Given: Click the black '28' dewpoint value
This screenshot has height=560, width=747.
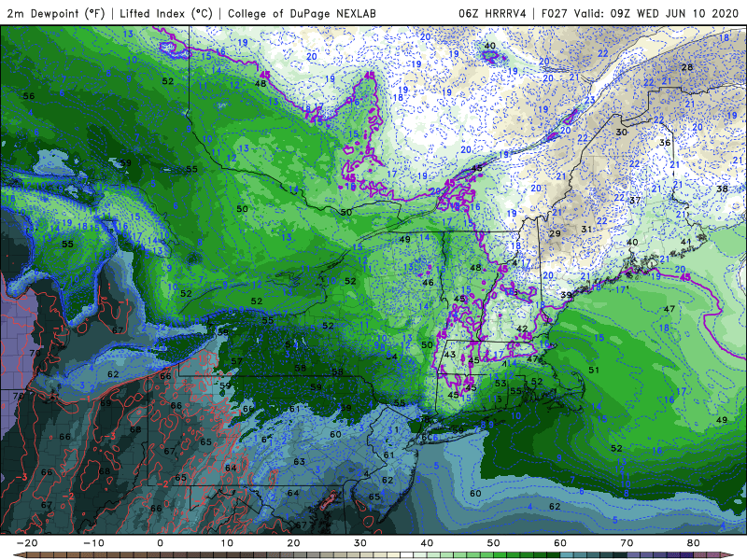Looking at the screenshot, I should pyautogui.click(x=686, y=67).
